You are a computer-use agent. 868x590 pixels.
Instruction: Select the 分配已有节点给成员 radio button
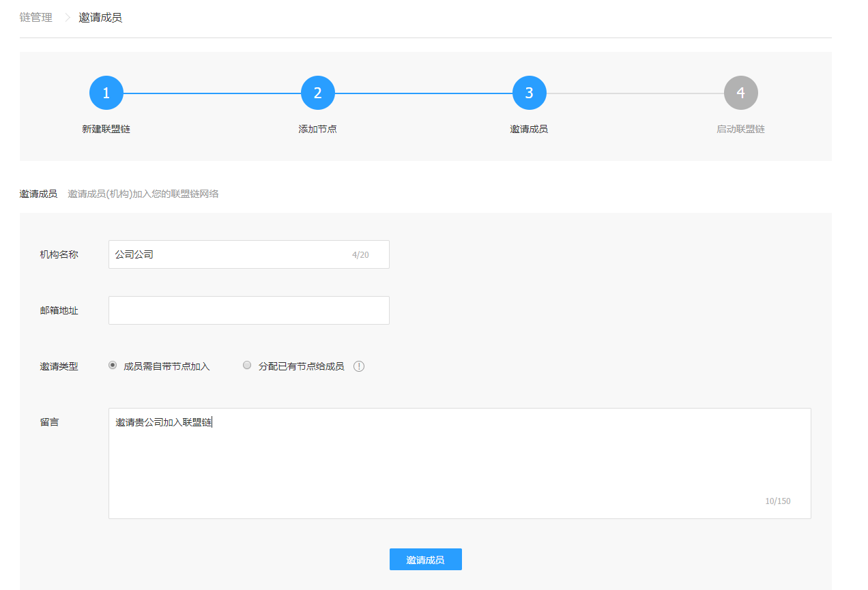247,366
